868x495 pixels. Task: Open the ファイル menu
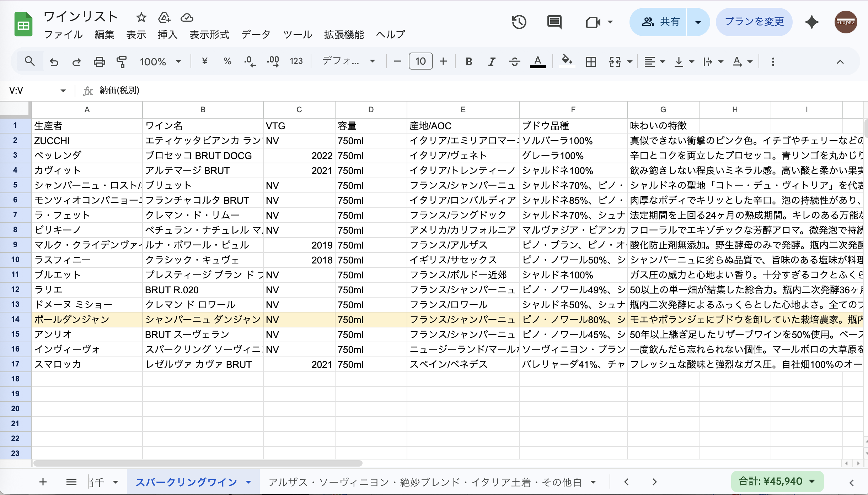click(63, 34)
